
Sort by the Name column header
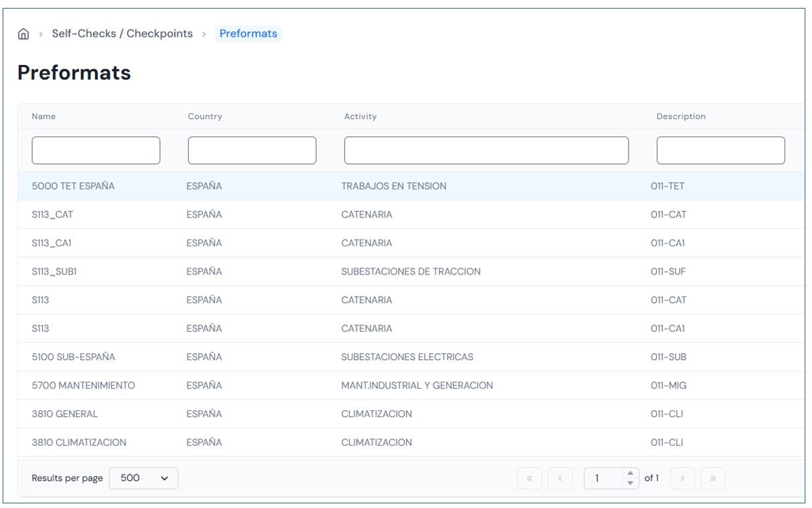click(x=44, y=116)
